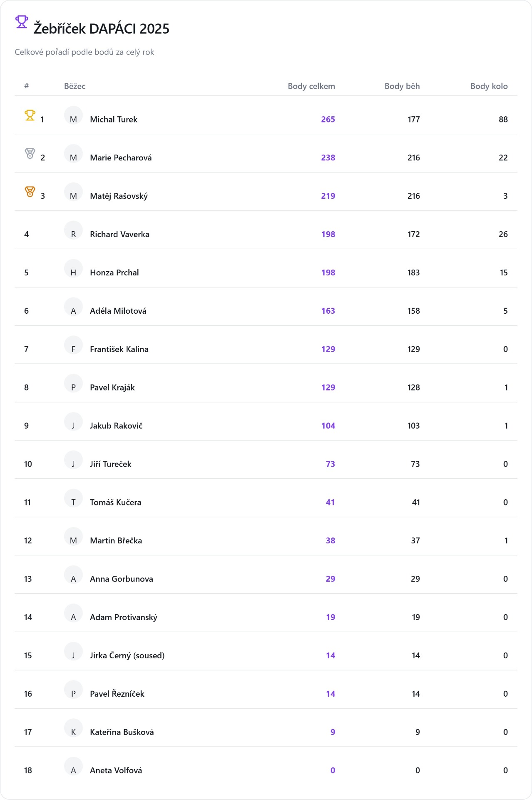532x800 pixels.
Task: Select Matěj Rašovský's name
Action: (x=119, y=196)
